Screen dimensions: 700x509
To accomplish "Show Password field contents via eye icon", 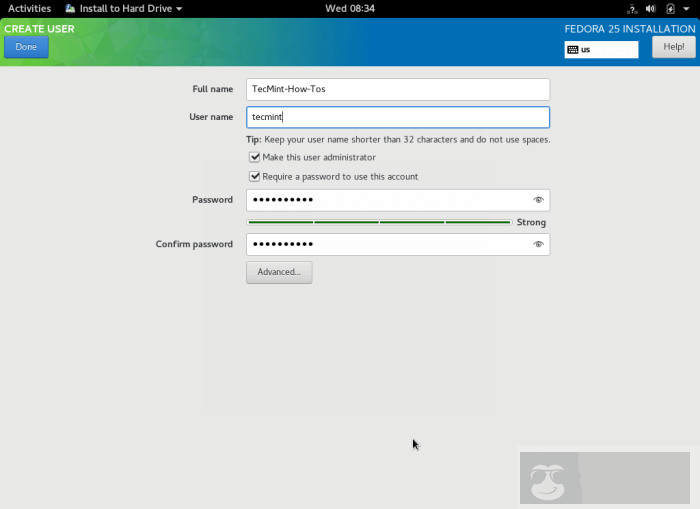I will [538, 200].
